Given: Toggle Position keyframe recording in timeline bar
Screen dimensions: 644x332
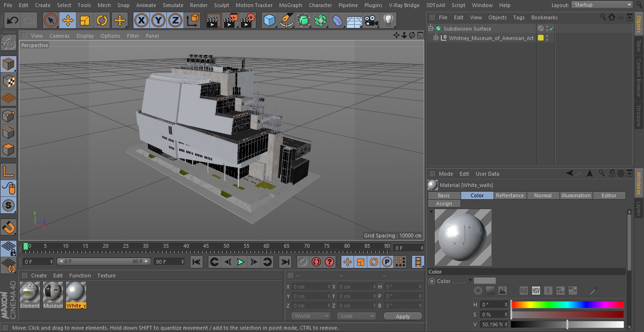Looking at the screenshot, I should tap(347, 262).
